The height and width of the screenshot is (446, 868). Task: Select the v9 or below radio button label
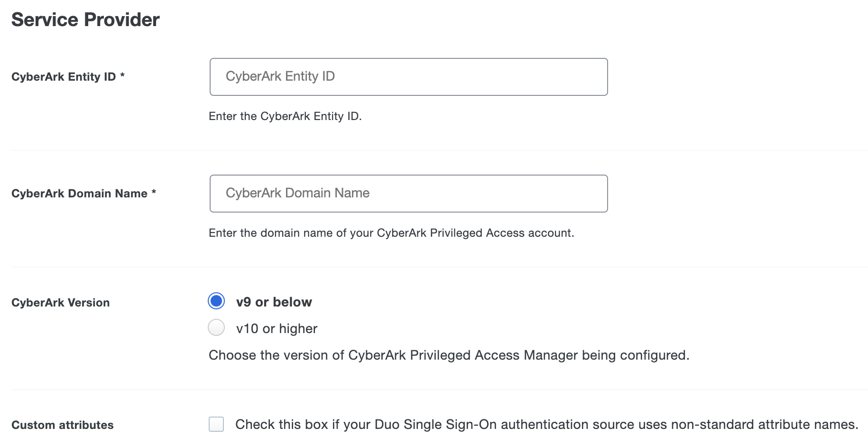[274, 301]
